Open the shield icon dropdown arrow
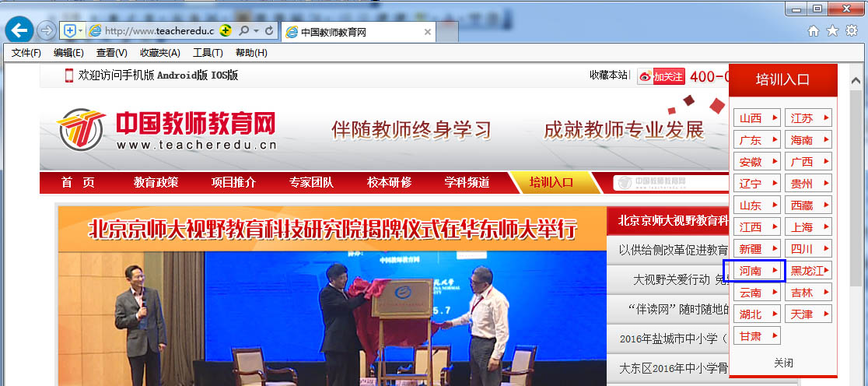The width and height of the screenshot is (868, 386). click(81, 31)
